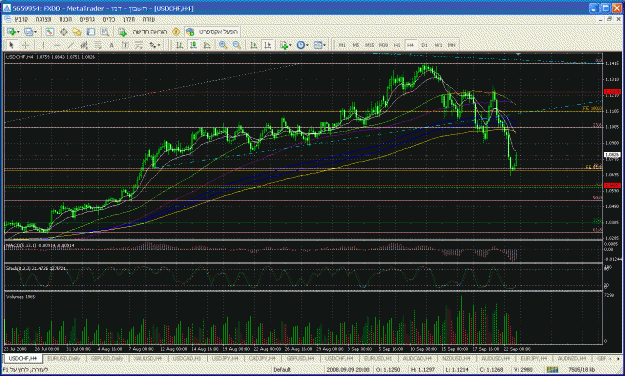Toggle the Data Window icon
This screenshot has width=625, height=376.
pos(63,32)
